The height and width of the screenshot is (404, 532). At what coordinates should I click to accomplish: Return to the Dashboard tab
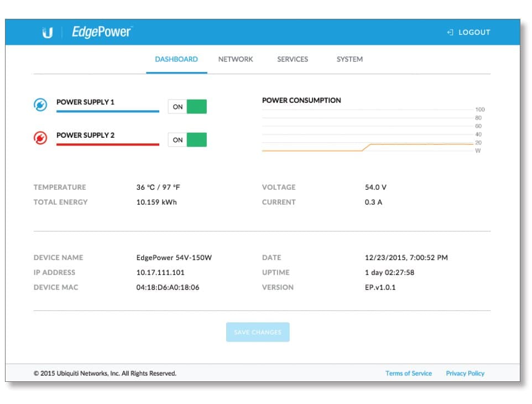pos(176,59)
